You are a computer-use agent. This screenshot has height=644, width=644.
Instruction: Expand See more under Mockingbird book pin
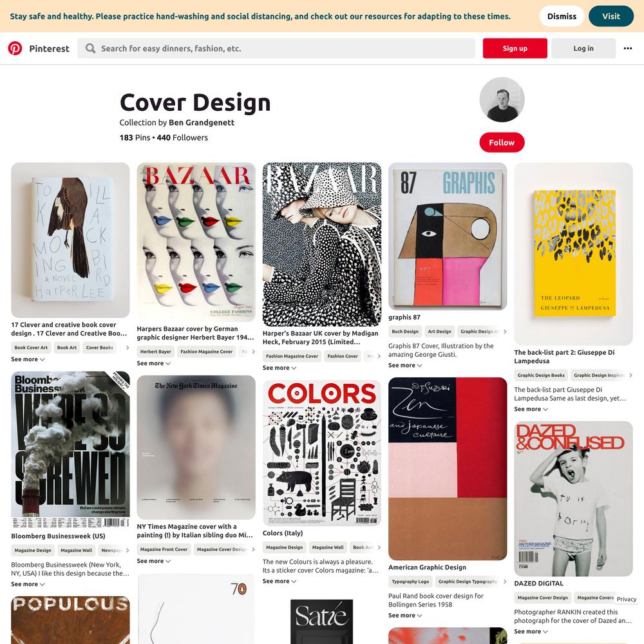(28, 359)
